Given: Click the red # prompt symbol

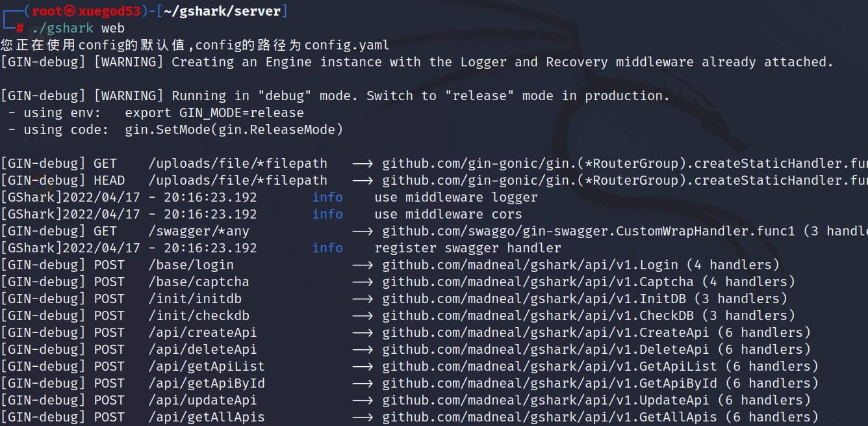Looking at the screenshot, I should (x=20, y=28).
